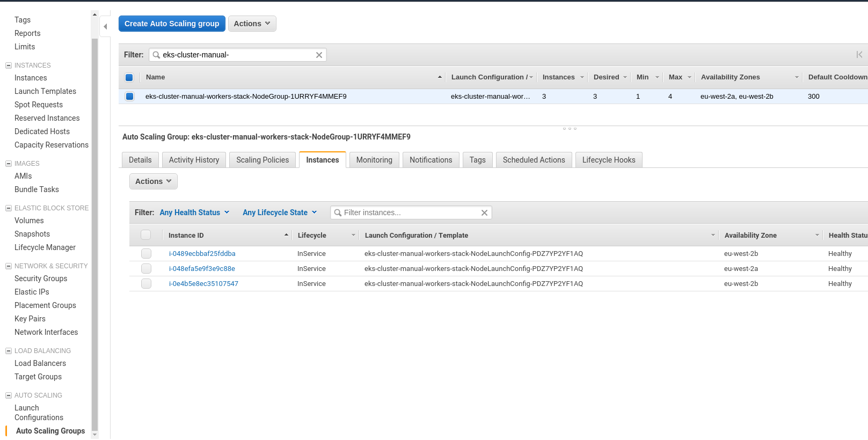Open the Max column header menu

pyautogui.click(x=689, y=77)
